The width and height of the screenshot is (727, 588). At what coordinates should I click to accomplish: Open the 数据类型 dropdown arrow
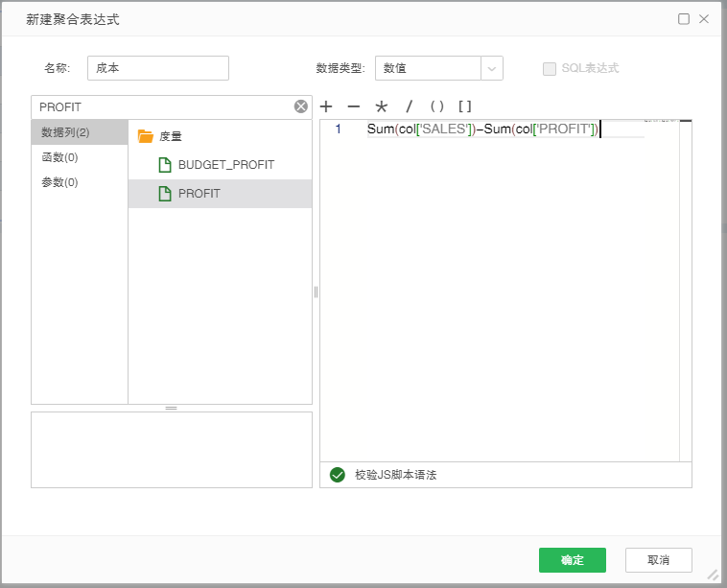coord(492,69)
